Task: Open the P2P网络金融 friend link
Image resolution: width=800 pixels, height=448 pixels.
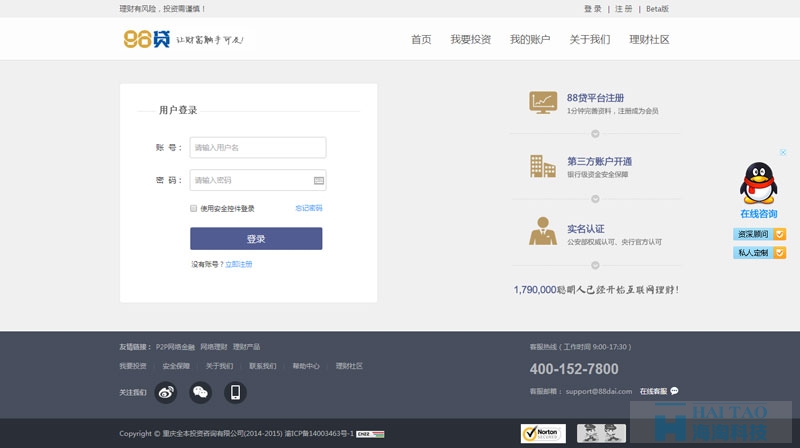Action: 176,347
